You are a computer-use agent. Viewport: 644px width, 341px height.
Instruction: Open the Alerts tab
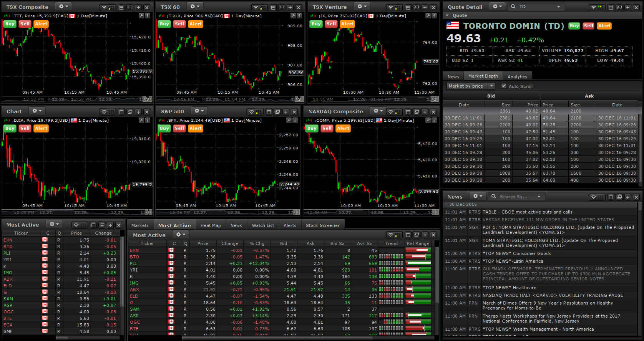pyautogui.click(x=290, y=225)
